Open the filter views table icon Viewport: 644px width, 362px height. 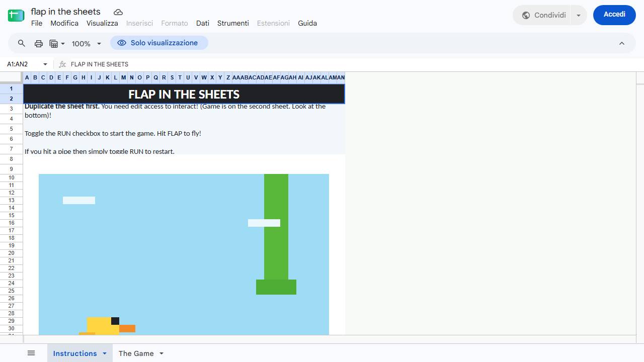[x=57, y=43]
